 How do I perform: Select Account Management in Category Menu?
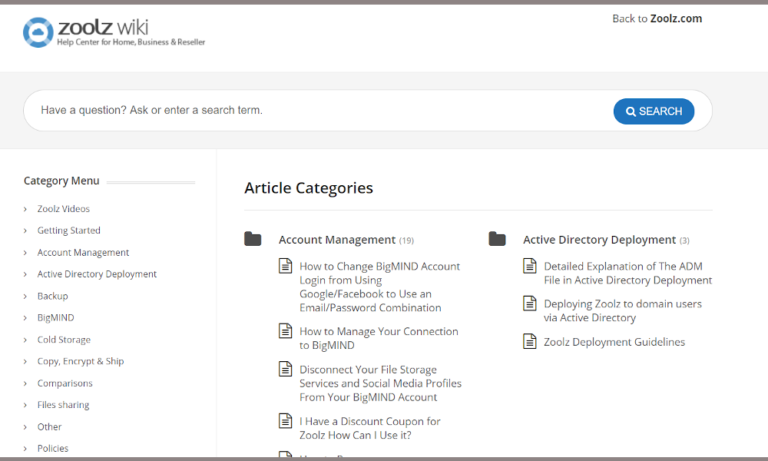click(x=83, y=252)
